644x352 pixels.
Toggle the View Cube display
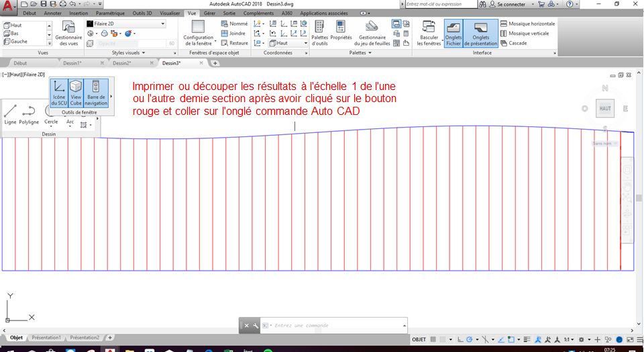(76, 93)
